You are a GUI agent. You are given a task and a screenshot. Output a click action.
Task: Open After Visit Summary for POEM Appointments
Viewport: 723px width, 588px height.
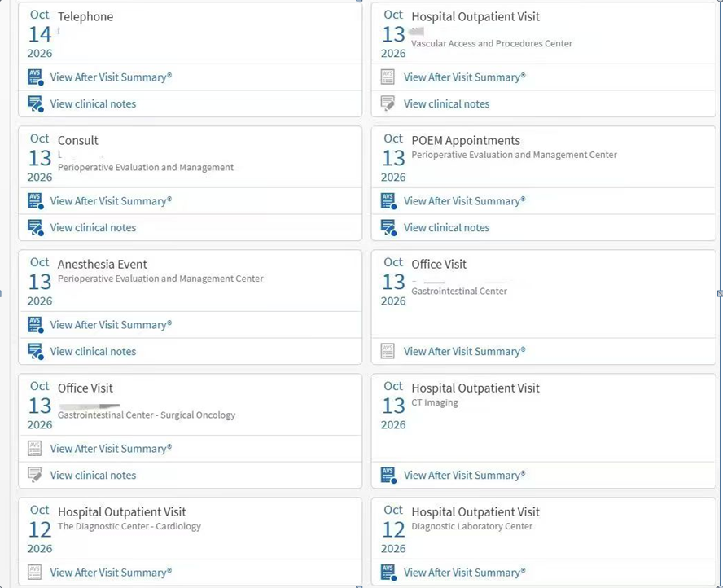(465, 201)
